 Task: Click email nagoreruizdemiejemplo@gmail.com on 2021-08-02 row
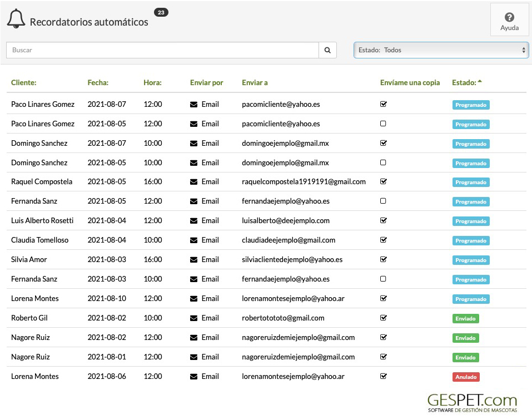click(298, 337)
